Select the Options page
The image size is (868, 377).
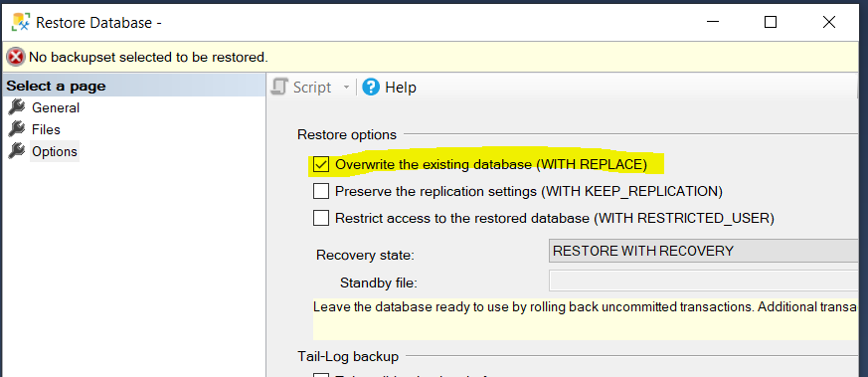tap(55, 151)
